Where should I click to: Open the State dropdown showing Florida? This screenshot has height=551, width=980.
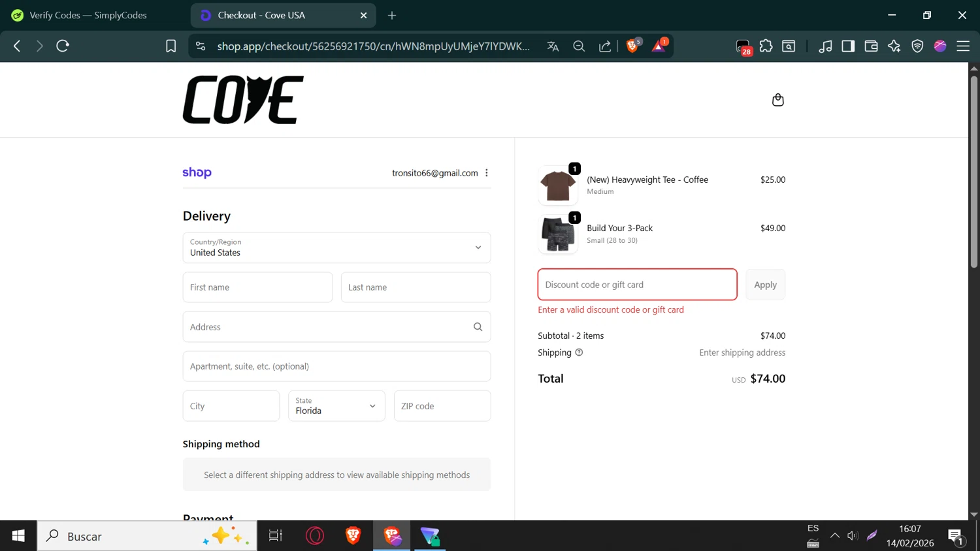point(336,406)
